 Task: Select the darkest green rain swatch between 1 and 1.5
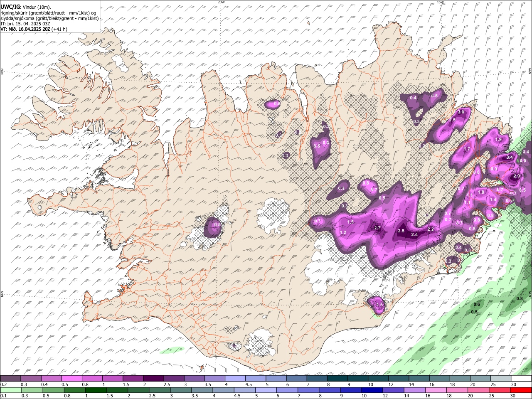(x=95, y=390)
